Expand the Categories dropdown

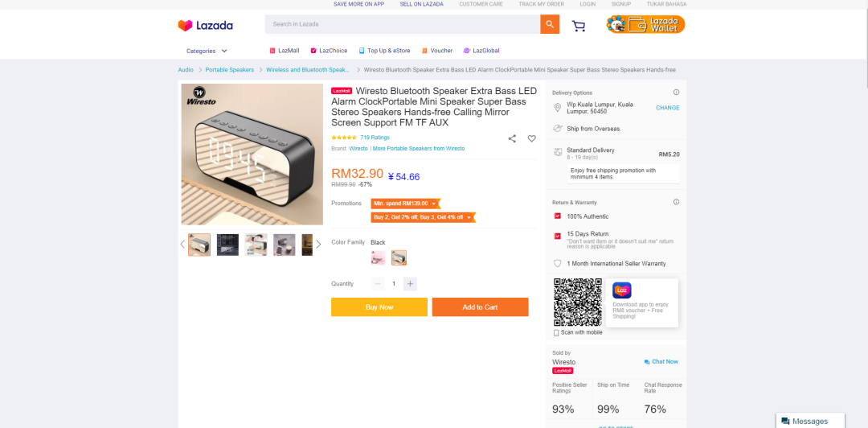click(207, 51)
